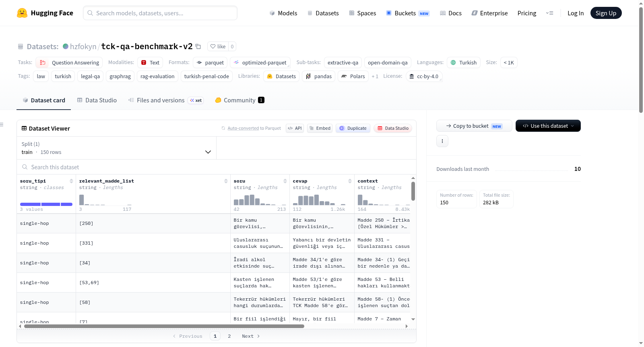This screenshot has height=347, width=644.
Task: Click the < 1K size tag
Action: click(x=509, y=62)
